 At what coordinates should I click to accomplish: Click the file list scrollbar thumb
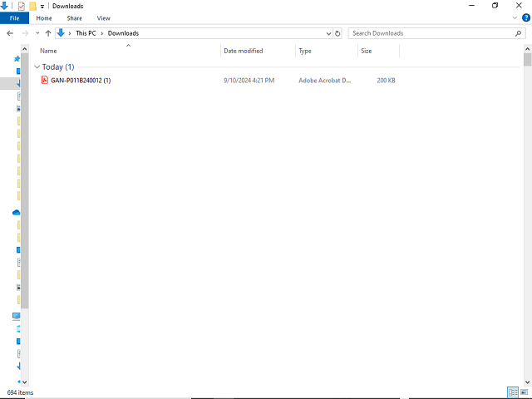(527, 60)
